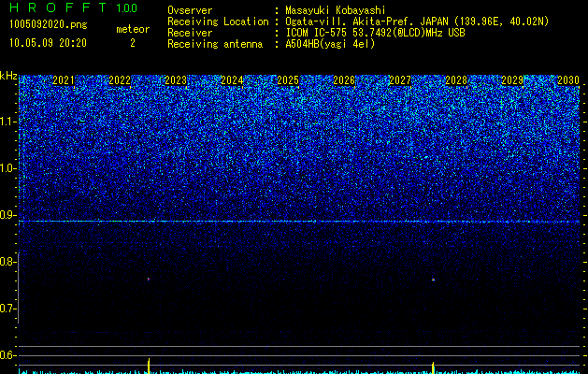Click the 0.6 frequency axis label
588x374 pixels.
[x=7, y=355]
